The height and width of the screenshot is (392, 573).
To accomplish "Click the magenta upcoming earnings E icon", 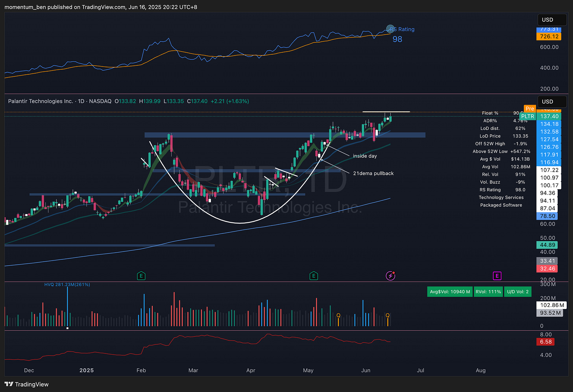I will pyautogui.click(x=497, y=276).
